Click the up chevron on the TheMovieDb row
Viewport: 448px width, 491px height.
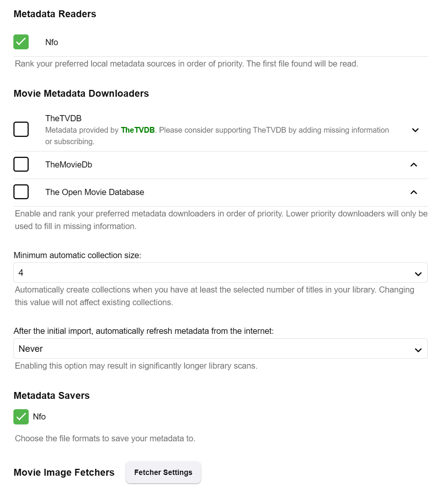[x=414, y=165]
